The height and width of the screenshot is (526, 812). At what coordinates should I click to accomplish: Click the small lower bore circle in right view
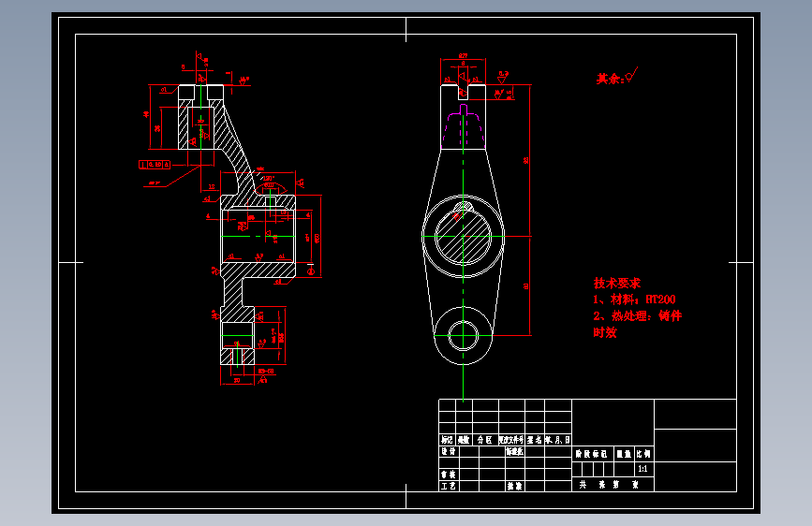point(463,335)
